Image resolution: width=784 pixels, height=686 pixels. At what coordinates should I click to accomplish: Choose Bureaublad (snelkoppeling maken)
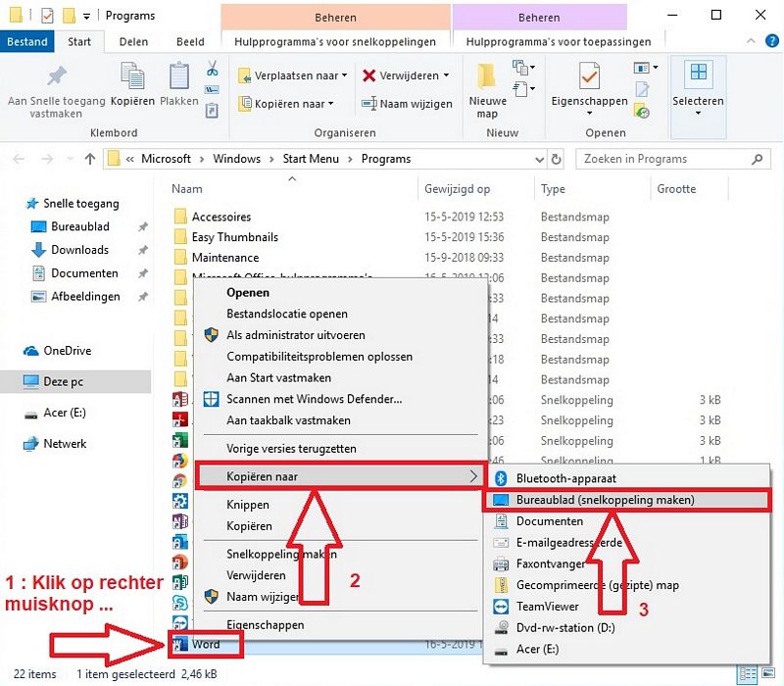coord(626,500)
